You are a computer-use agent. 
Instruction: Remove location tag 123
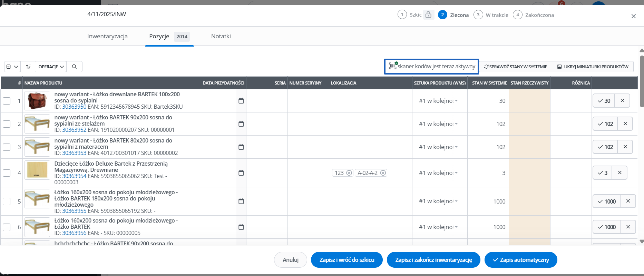pyautogui.click(x=349, y=173)
